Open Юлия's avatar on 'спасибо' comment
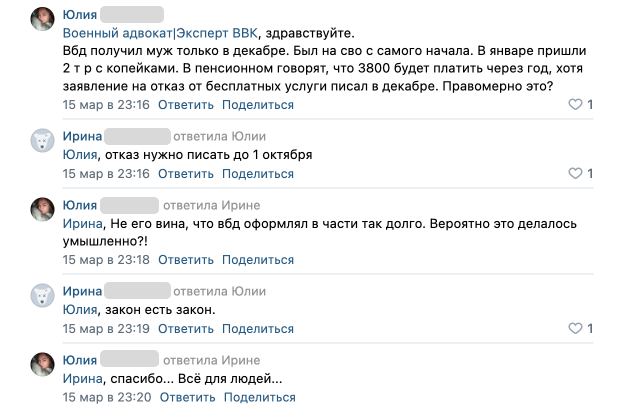This screenshot has width=623, height=420. (x=43, y=365)
